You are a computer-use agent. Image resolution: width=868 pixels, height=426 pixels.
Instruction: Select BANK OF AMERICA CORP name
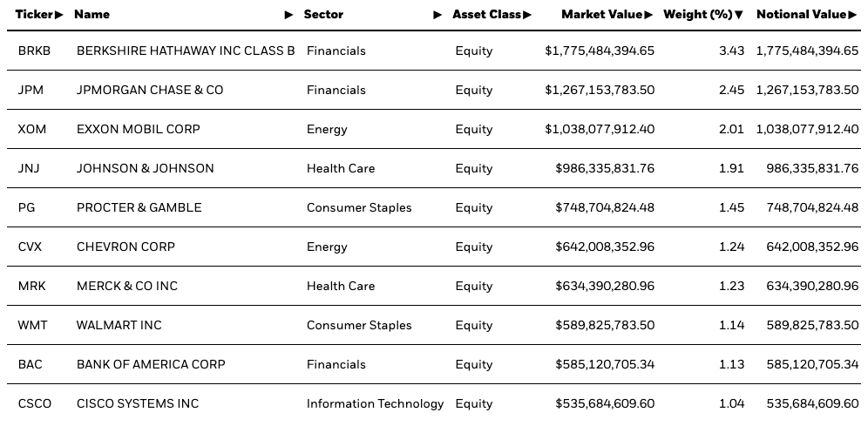tap(151, 365)
